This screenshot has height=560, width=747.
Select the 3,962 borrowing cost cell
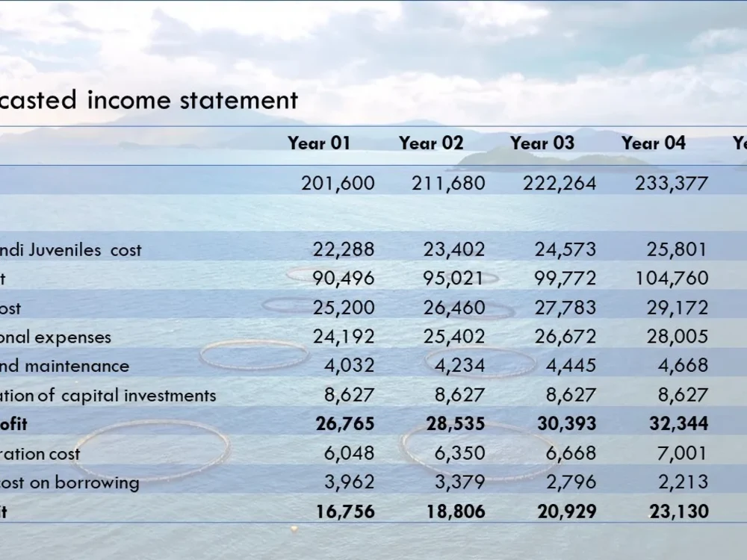(349, 482)
